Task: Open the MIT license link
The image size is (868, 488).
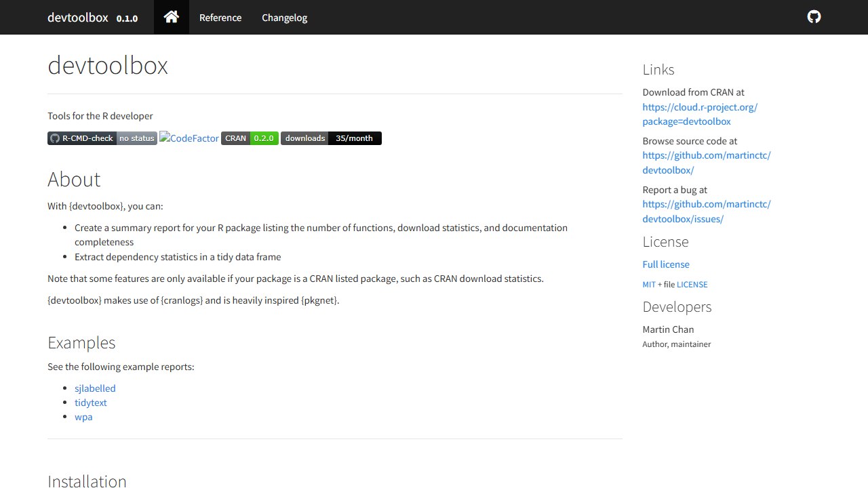Action: tap(649, 285)
